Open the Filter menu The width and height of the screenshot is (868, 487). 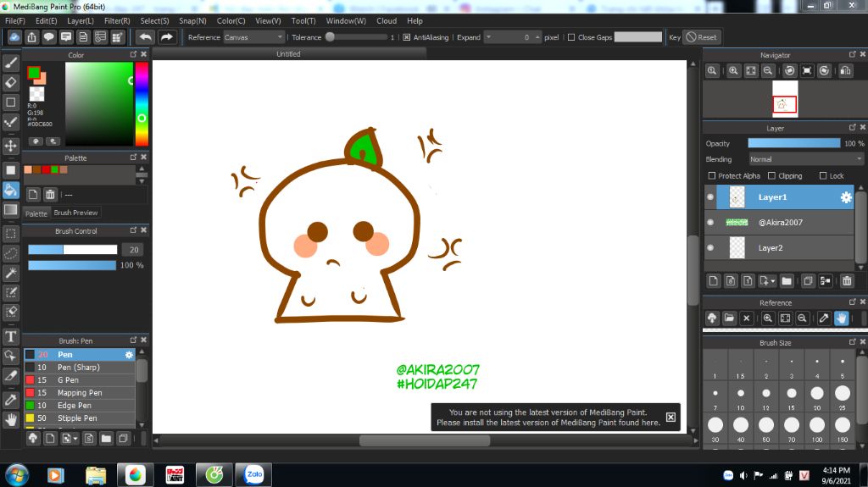pyautogui.click(x=117, y=20)
